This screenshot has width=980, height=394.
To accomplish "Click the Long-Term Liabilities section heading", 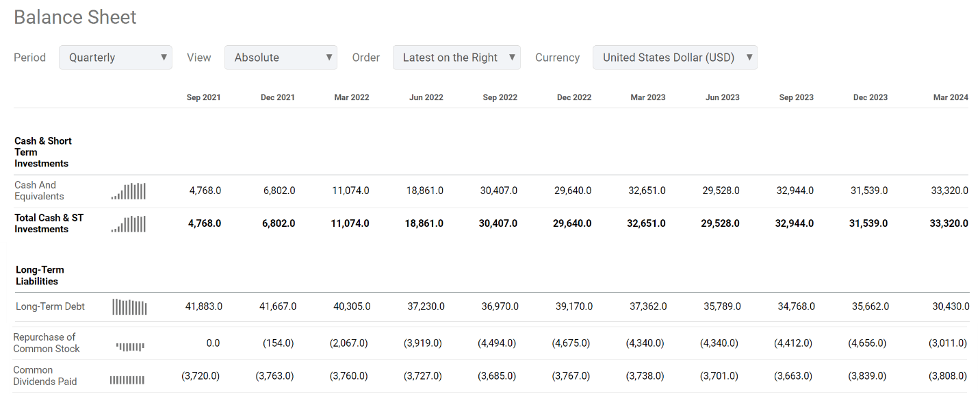I will click(40, 275).
